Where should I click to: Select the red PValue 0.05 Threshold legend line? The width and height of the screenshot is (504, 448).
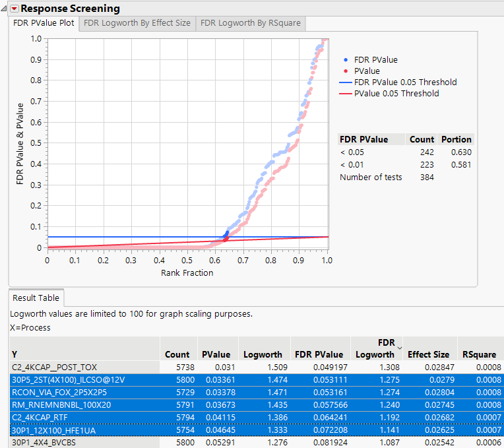[x=345, y=94]
